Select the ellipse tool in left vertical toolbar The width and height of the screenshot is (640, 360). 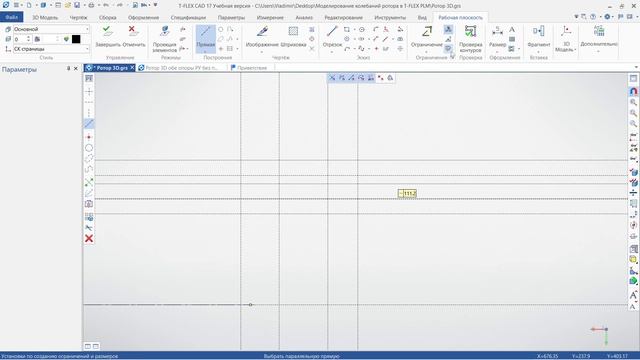[89, 159]
